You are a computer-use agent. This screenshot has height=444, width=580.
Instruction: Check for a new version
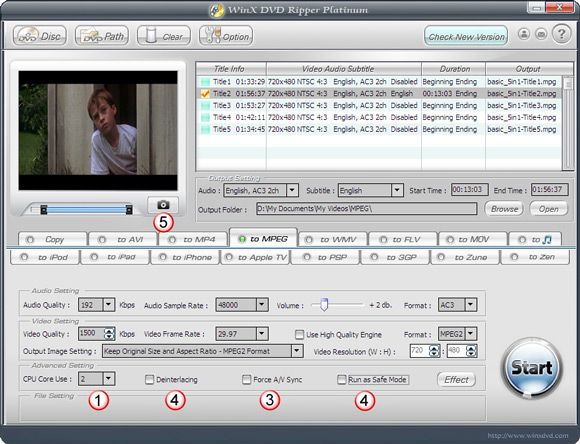tap(466, 36)
